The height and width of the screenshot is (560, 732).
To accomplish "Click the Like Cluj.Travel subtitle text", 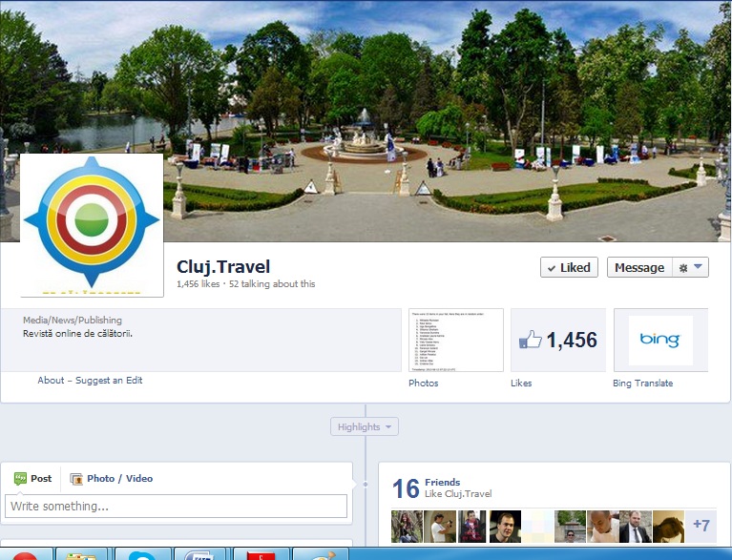I will 458,494.
